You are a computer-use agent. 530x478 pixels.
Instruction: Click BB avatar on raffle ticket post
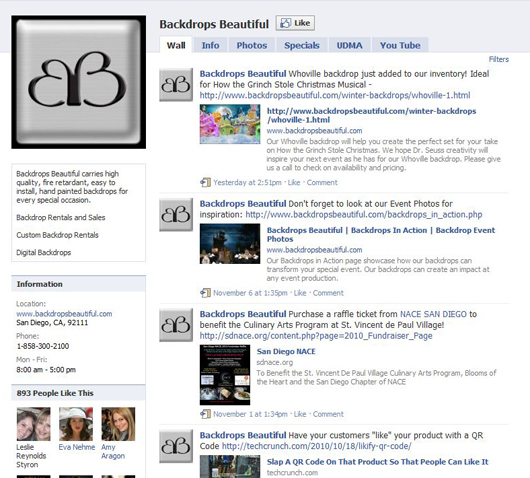pos(176,325)
